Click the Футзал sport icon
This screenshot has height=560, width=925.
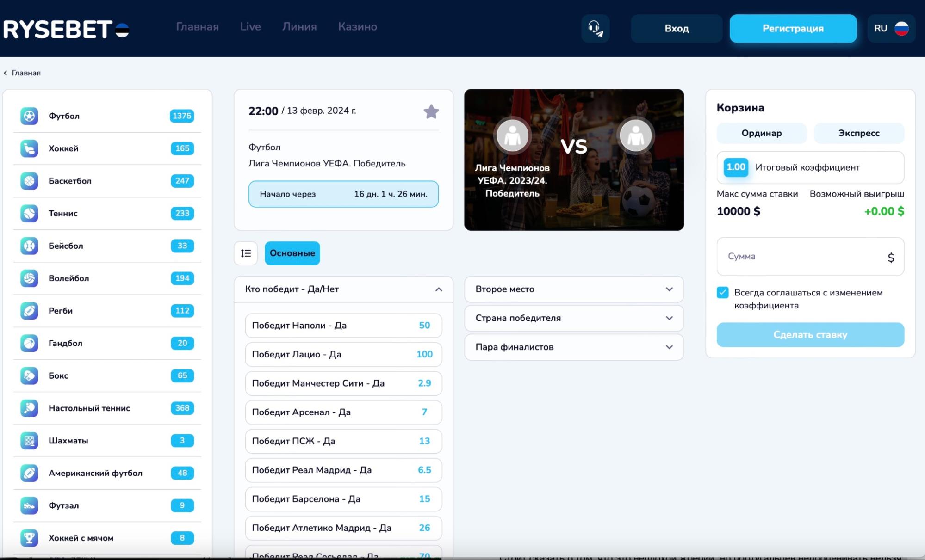tap(29, 505)
